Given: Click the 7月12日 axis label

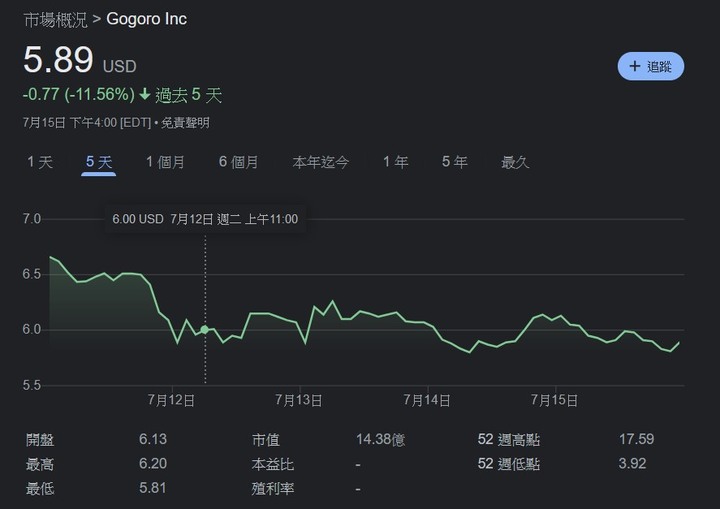Looking at the screenshot, I should (x=171, y=400).
